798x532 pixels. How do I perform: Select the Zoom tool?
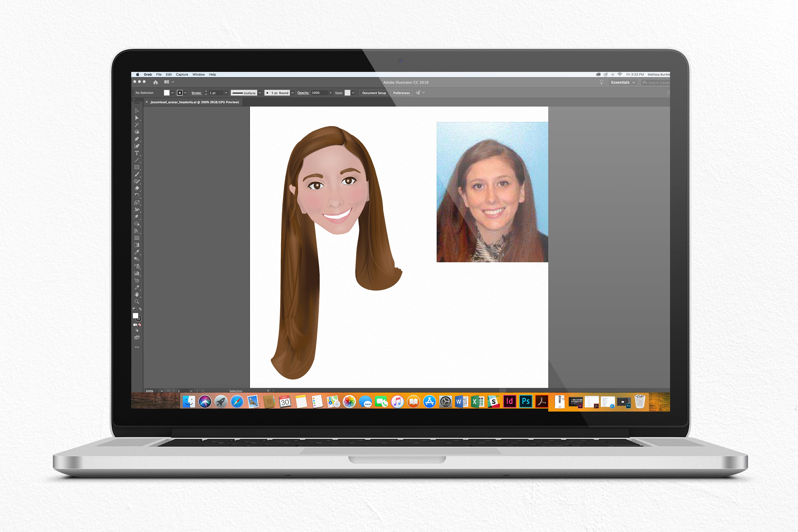coord(137,302)
